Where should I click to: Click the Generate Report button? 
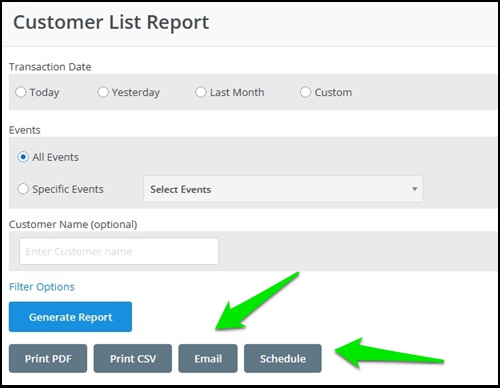click(x=70, y=317)
